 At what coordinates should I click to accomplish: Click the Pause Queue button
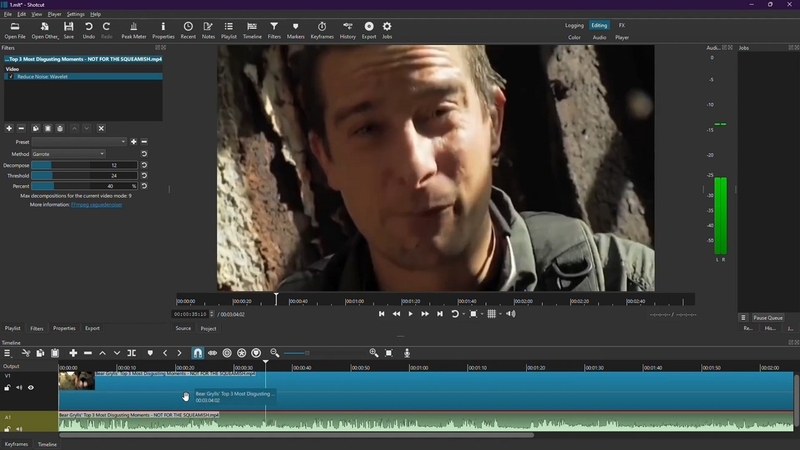768,317
